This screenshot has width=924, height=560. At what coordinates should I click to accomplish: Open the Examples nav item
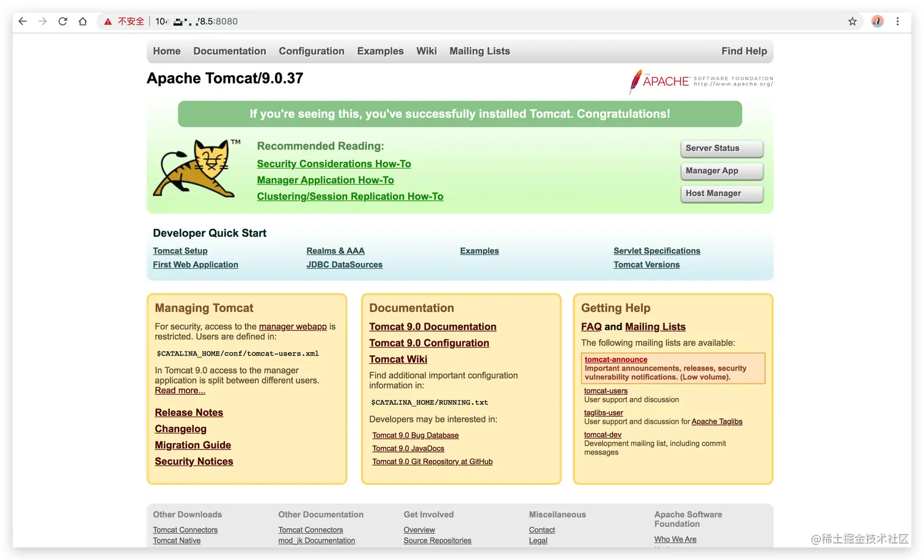pyautogui.click(x=380, y=51)
